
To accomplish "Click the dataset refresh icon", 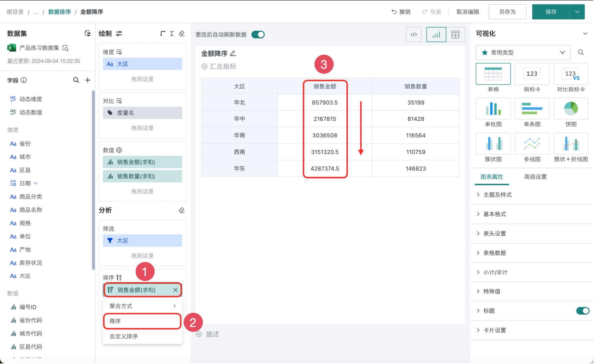I will point(87,33).
